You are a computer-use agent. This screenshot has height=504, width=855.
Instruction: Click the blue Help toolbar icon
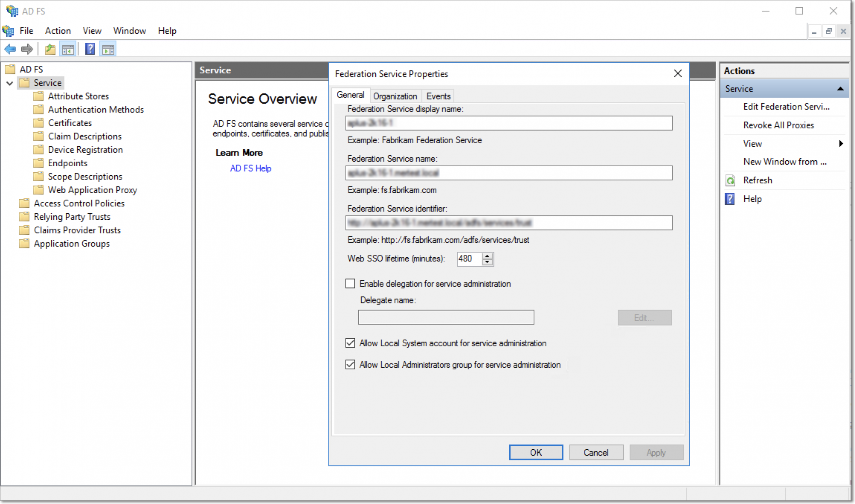90,49
